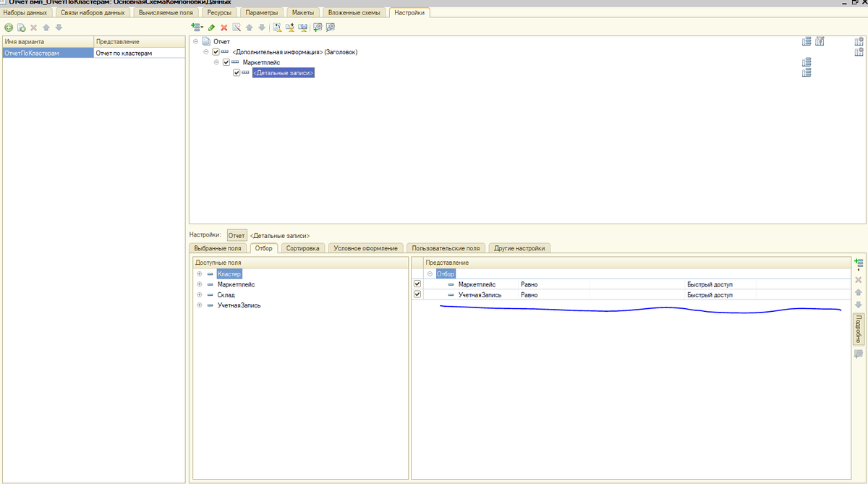Click the fields indicator in the Маркетплейс row
The width and height of the screenshot is (868, 484).
point(807,63)
